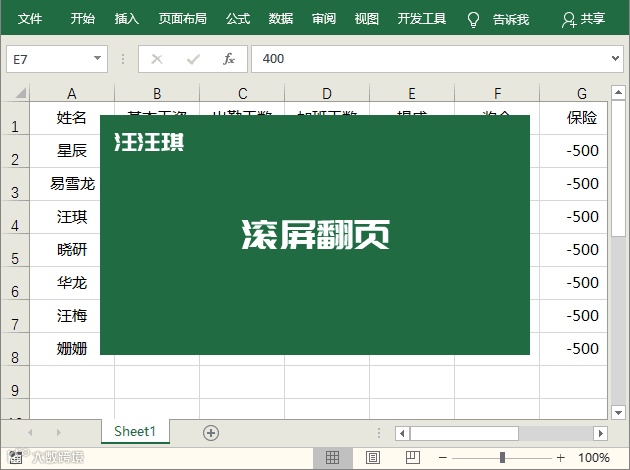The width and height of the screenshot is (630, 470).
Task: Click the Select All corner triangle
Action: point(20,93)
